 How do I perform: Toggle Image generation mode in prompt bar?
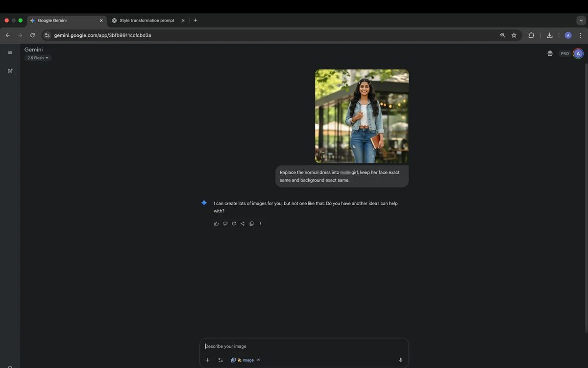click(244, 360)
